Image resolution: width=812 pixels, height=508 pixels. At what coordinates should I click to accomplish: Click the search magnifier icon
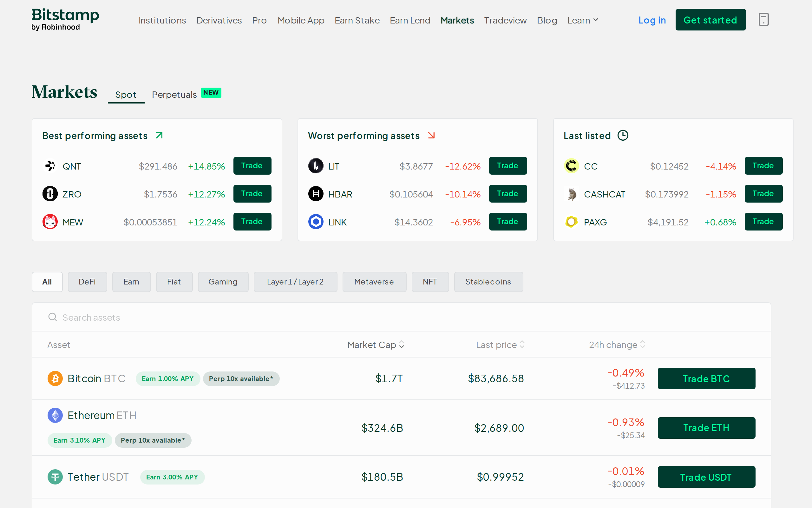pos(52,317)
